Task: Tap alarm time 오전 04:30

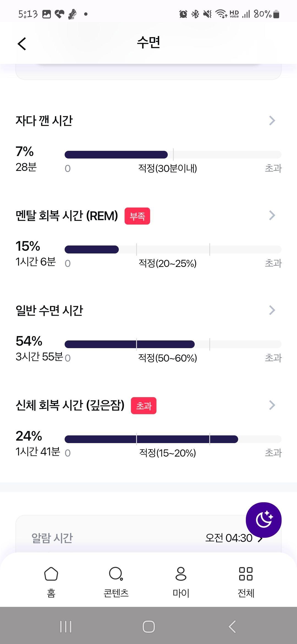Action: tap(229, 538)
